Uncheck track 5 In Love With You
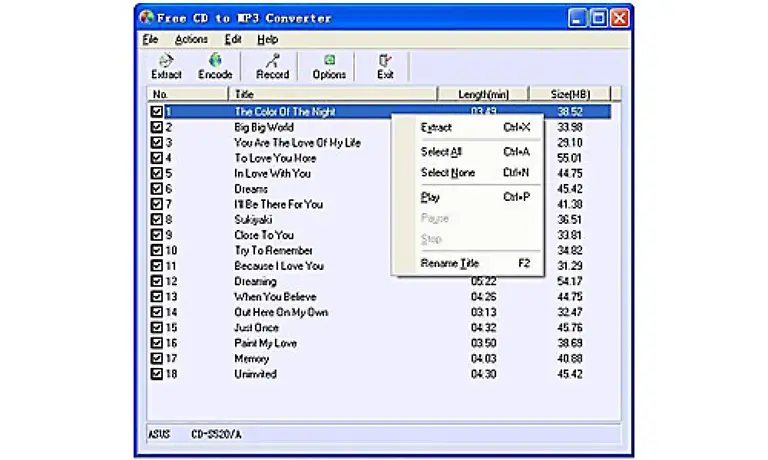 pyautogui.click(x=157, y=173)
